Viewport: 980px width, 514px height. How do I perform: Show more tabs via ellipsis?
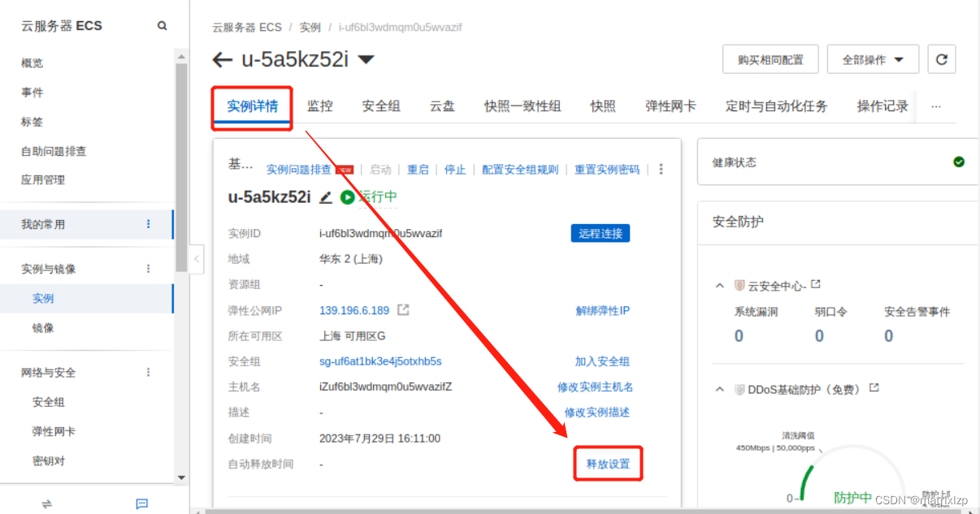coord(935,106)
